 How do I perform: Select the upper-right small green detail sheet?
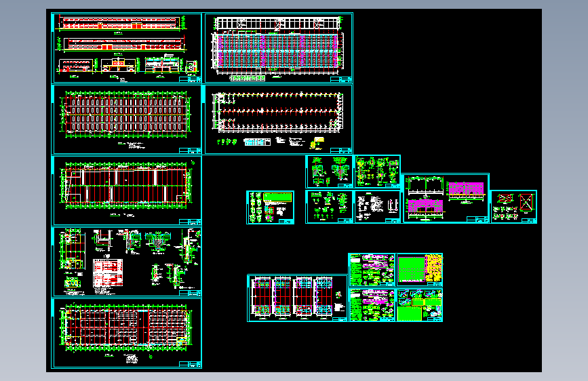pyautogui.click(x=377, y=172)
